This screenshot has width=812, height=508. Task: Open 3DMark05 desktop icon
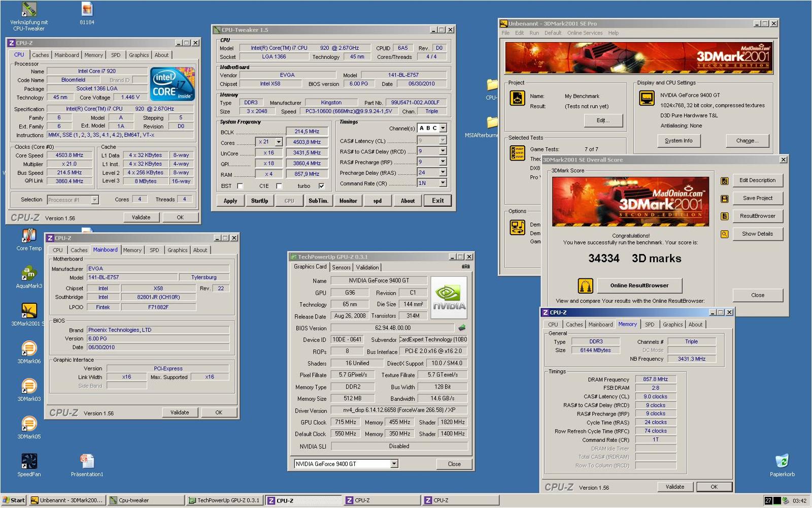tap(29, 424)
